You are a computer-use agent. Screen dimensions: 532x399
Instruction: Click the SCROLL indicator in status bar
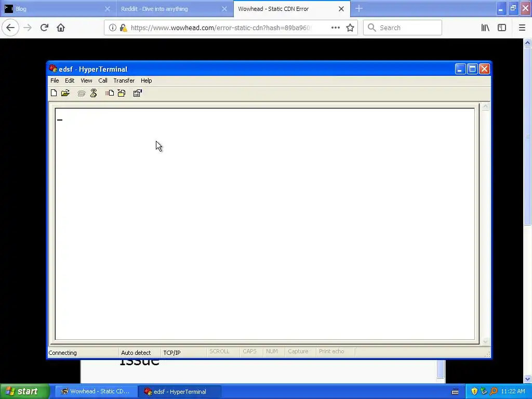219,352
